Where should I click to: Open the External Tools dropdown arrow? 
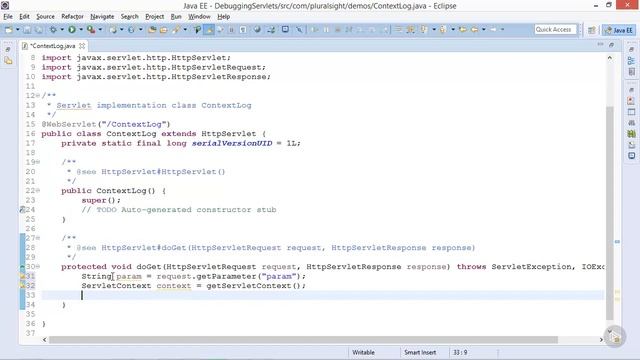(x=100, y=30)
